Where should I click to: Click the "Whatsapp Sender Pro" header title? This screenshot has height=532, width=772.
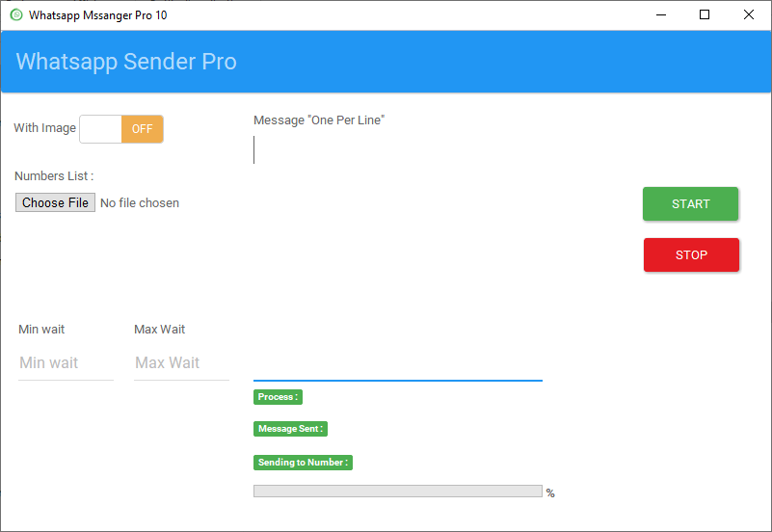(126, 62)
